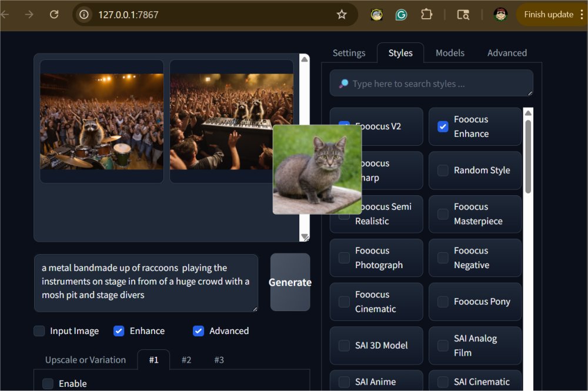This screenshot has width=588, height=391.
Task: Check the Enable checkbox under #1
Action: click(x=48, y=383)
